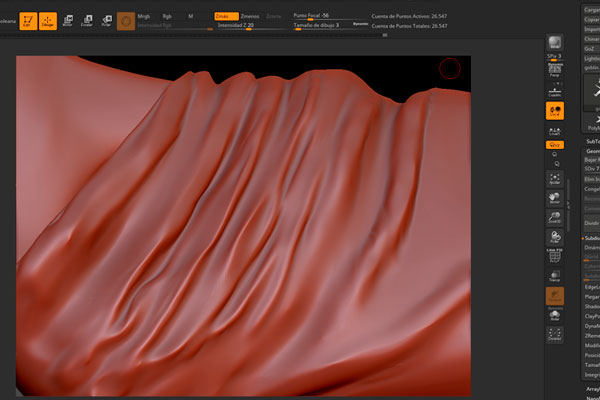Expand the SubTool palette section
The image size is (600, 400).
(591, 141)
